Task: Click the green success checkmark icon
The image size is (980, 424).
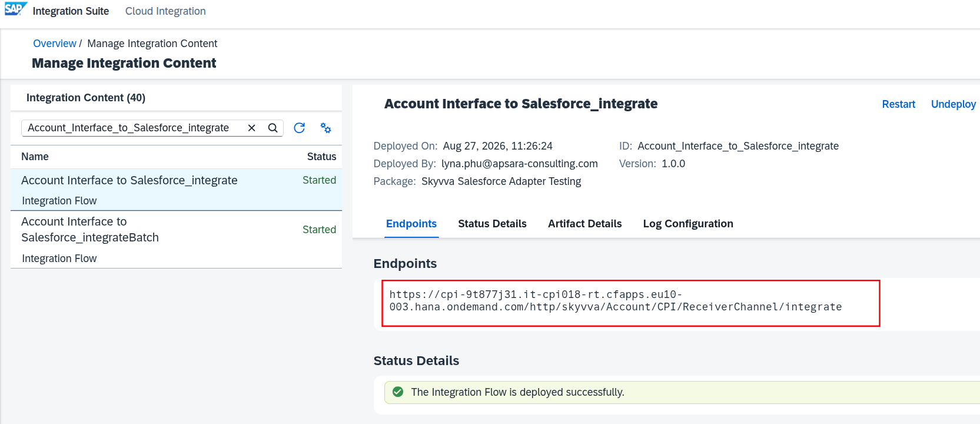Action: (398, 392)
